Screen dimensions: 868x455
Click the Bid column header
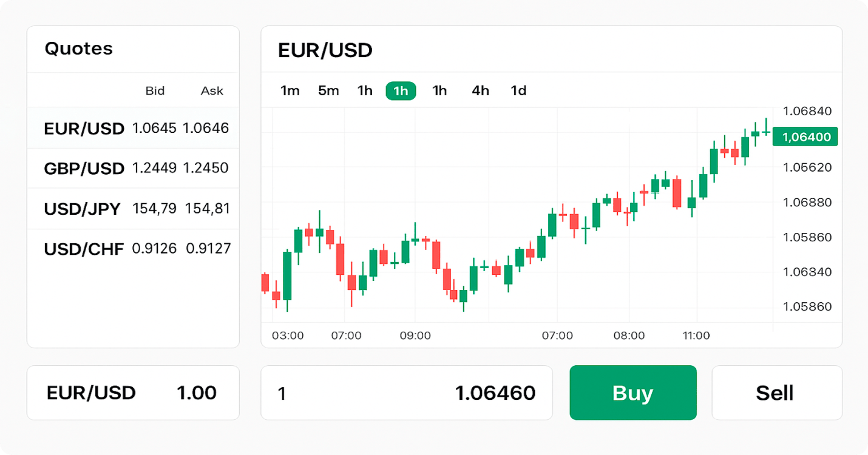point(155,90)
